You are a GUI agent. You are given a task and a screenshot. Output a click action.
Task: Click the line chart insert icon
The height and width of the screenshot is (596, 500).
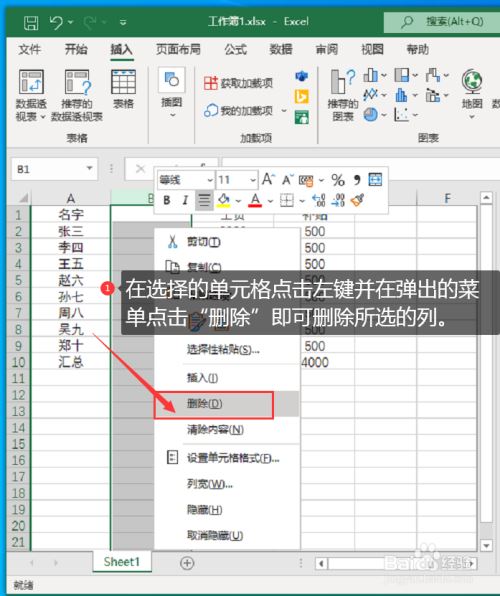(370, 95)
